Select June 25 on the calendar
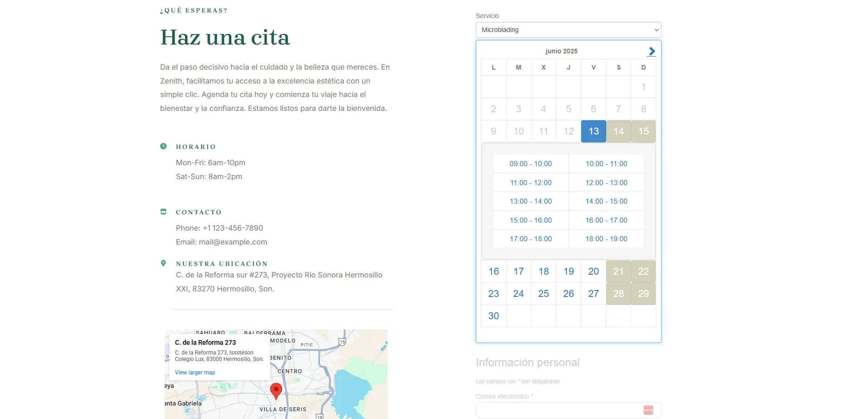The image size is (868, 419). pos(543,294)
